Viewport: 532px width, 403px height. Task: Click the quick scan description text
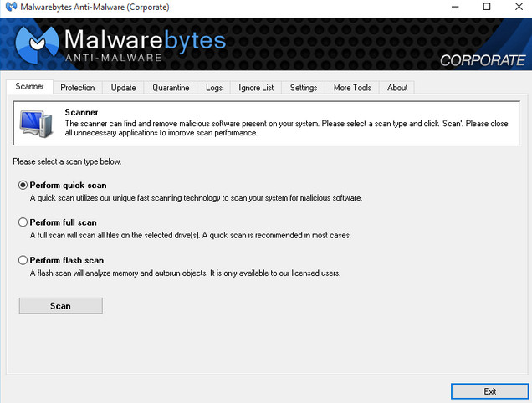tap(196, 198)
